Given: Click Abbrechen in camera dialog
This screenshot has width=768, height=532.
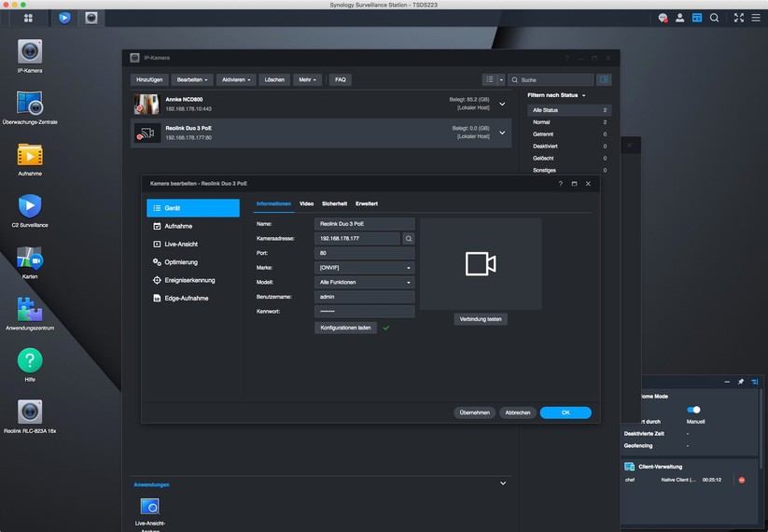Looking at the screenshot, I should pyautogui.click(x=518, y=413).
